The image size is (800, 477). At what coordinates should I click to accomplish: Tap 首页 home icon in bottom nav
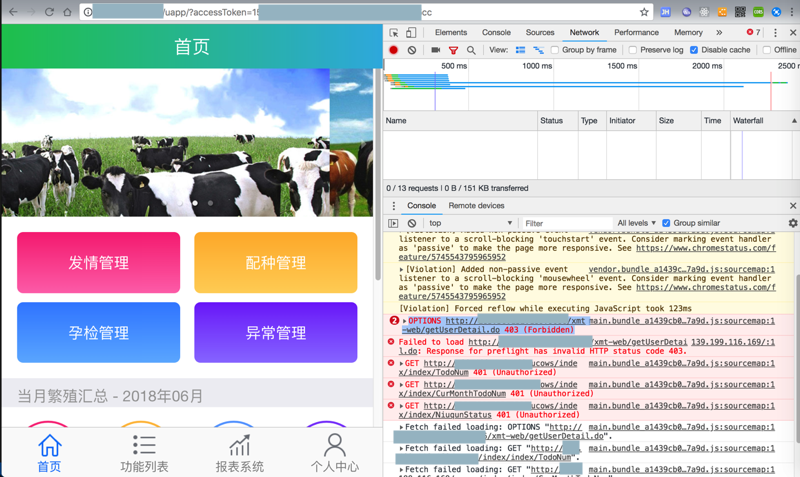[49, 445]
